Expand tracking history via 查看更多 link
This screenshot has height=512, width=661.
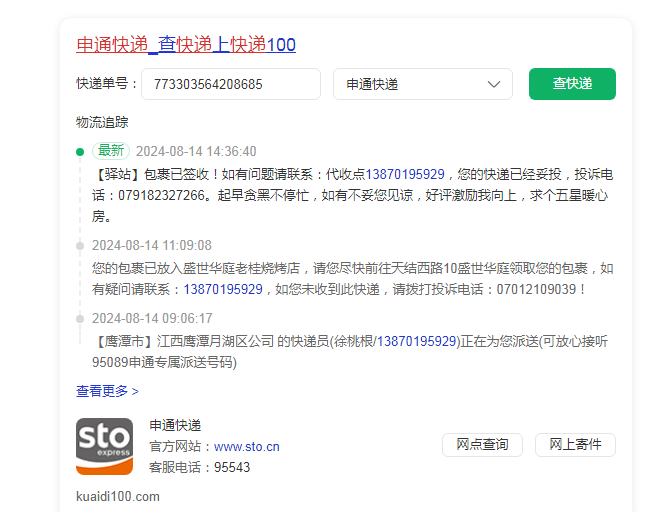pos(107,391)
